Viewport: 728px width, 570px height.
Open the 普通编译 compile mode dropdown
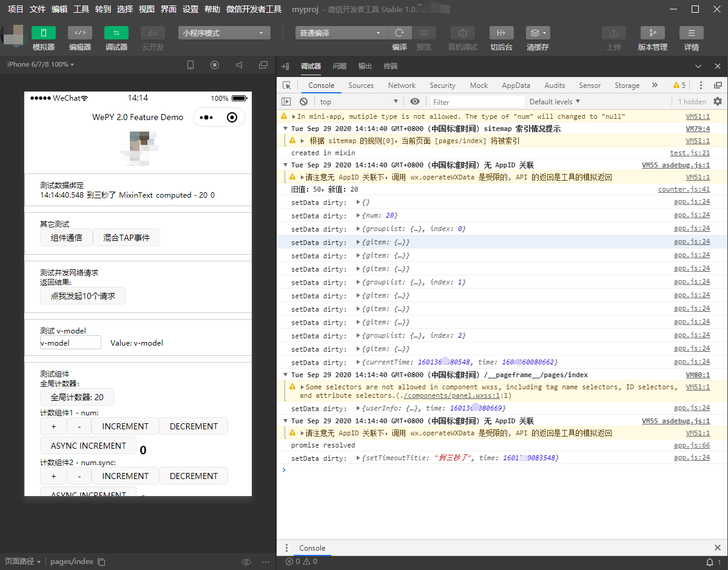coord(341,33)
